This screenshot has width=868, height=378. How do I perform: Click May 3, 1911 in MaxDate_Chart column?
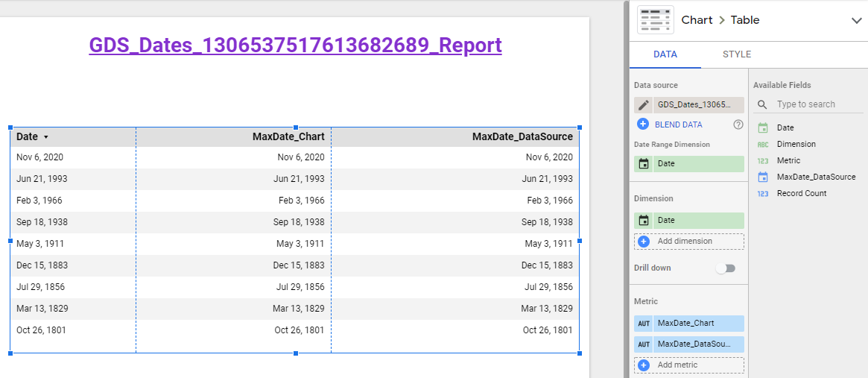tap(300, 244)
